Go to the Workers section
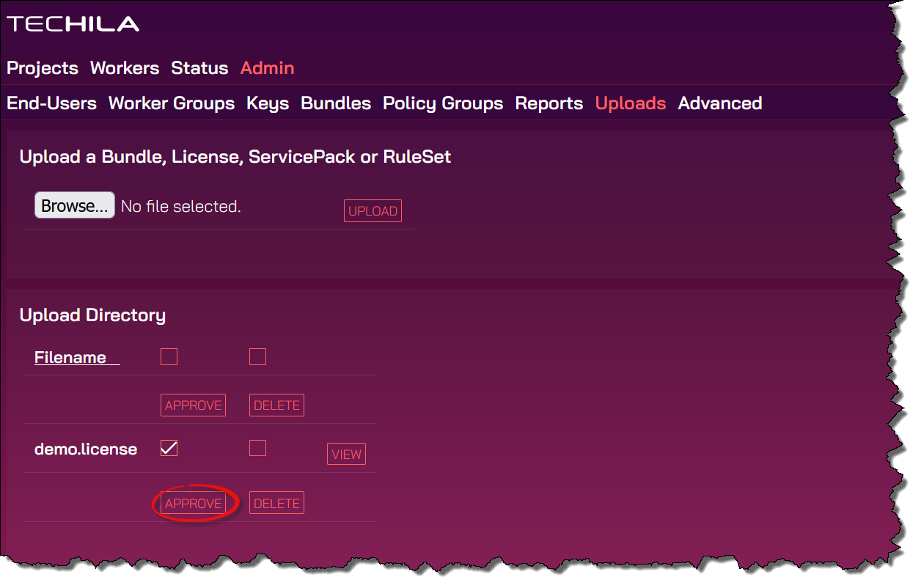 [x=125, y=68]
